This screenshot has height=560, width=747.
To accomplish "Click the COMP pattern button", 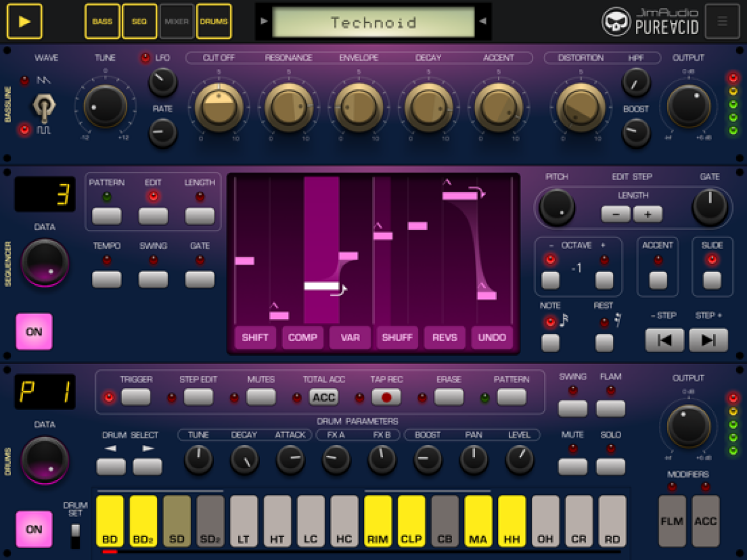I will pos(303,337).
